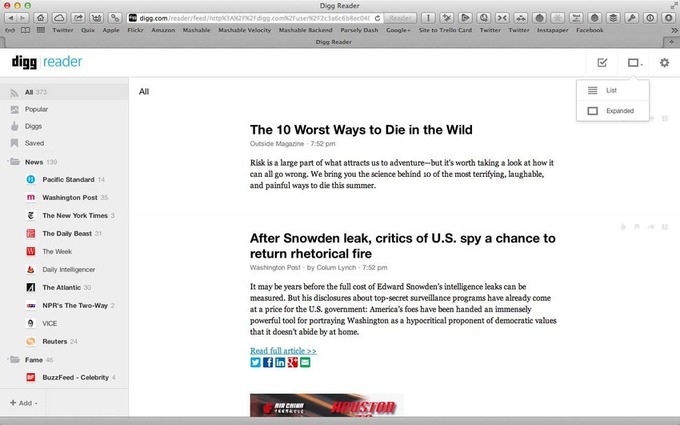Reload the page in address bar

pos(378,18)
